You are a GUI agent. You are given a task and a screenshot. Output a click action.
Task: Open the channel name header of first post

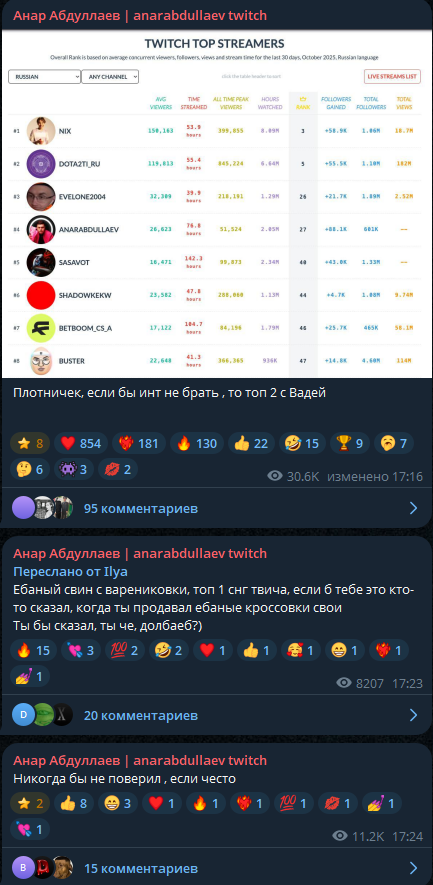[140, 15]
